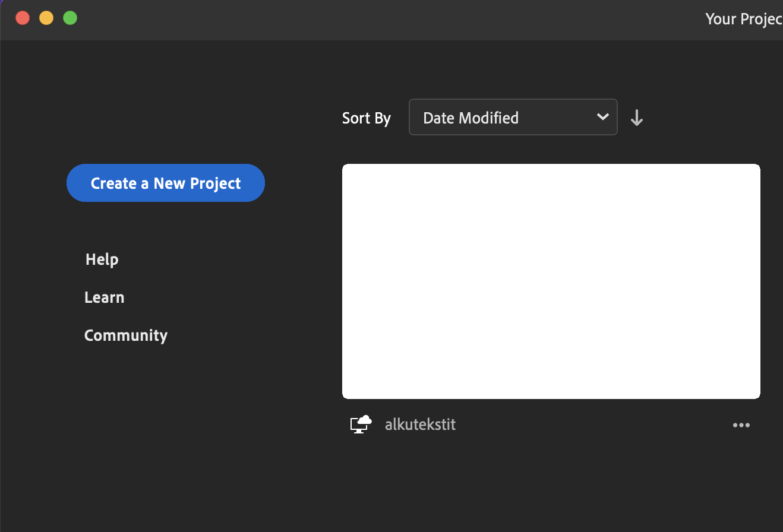Click the cloud sync icon beside alkutekstit
The height and width of the screenshot is (532, 783).
pos(361,424)
